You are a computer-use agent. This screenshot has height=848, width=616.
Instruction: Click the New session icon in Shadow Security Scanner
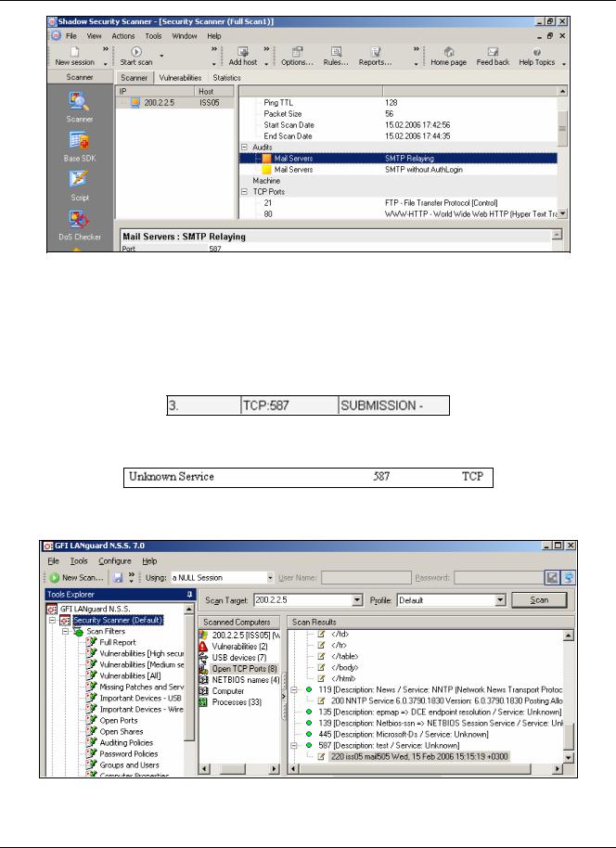click(x=74, y=51)
